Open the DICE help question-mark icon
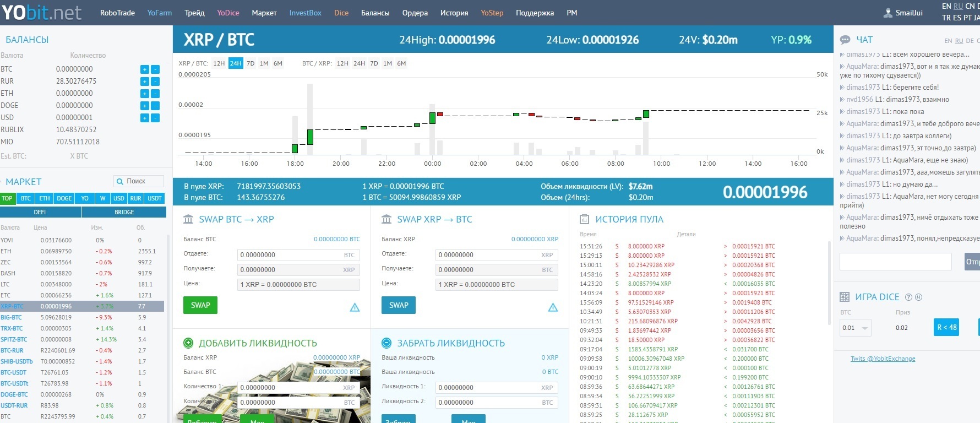The width and height of the screenshot is (980, 423). click(x=909, y=297)
